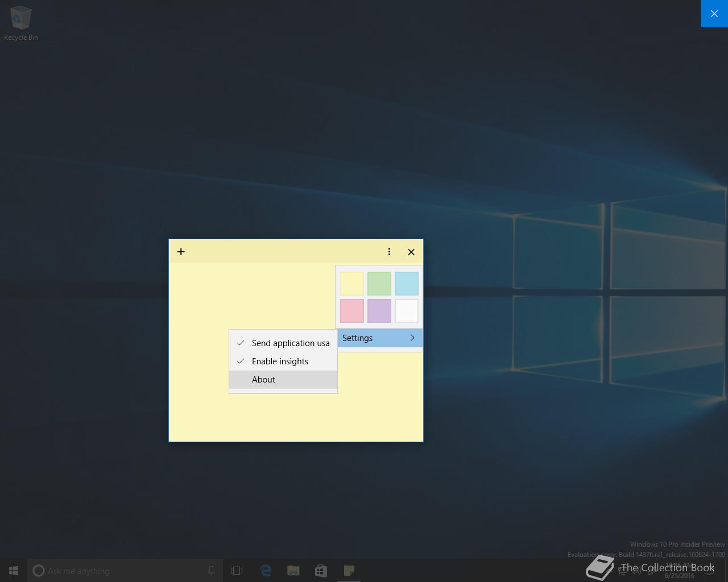Activate the Cortana microphone icon
The width and height of the screenshot is (728, 582).
(x=211, y=571)
